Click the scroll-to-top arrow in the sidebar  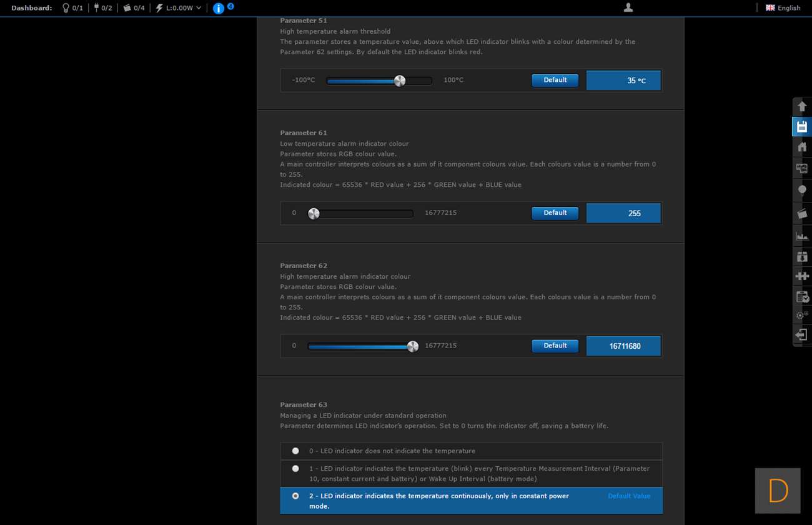tap(802, 106)
